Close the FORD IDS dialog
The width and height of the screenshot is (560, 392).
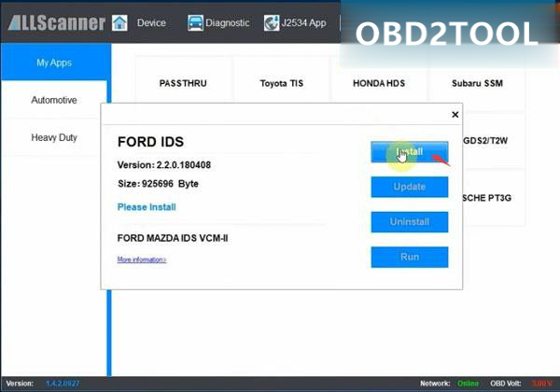coord(455,115)
